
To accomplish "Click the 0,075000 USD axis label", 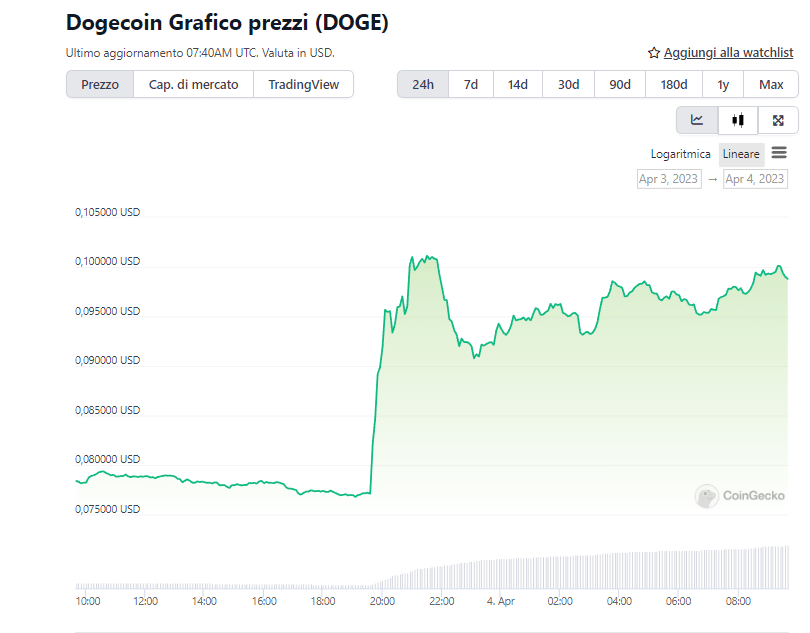I will coord(107,509).
